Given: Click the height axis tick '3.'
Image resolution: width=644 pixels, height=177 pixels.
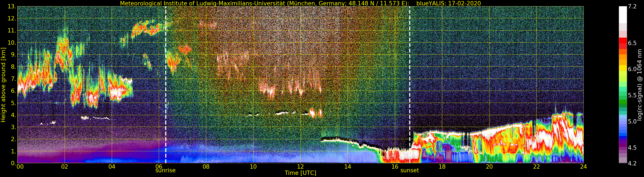Looking at the screenshot, I should click(13, 127).
